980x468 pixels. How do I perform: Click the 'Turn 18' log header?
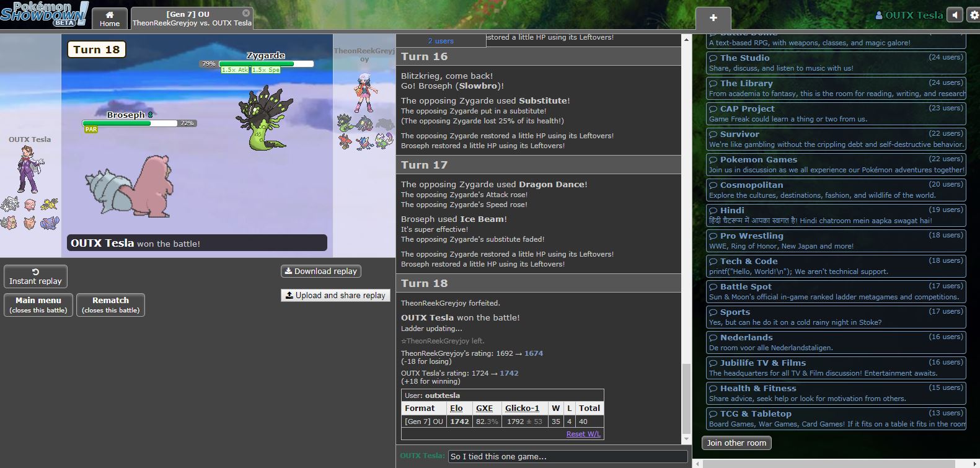click(538, 283)
